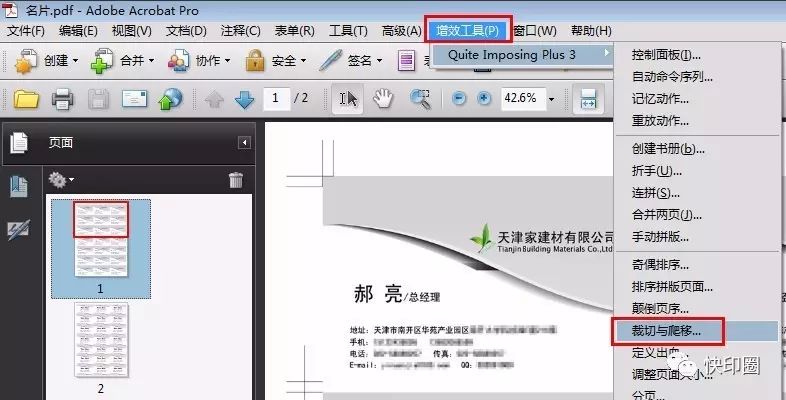Click the purple form icon
The height and width of the screenshot is (400, 786).
click(x=407, y=61)
